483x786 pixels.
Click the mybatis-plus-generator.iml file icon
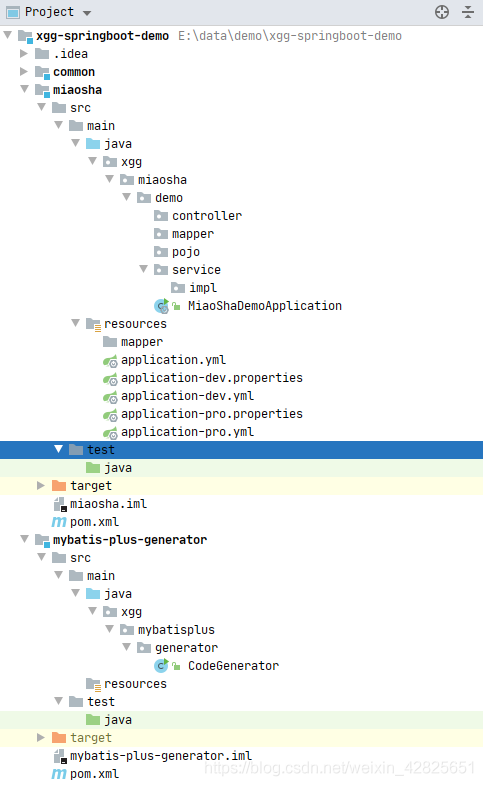coord(60,756)
